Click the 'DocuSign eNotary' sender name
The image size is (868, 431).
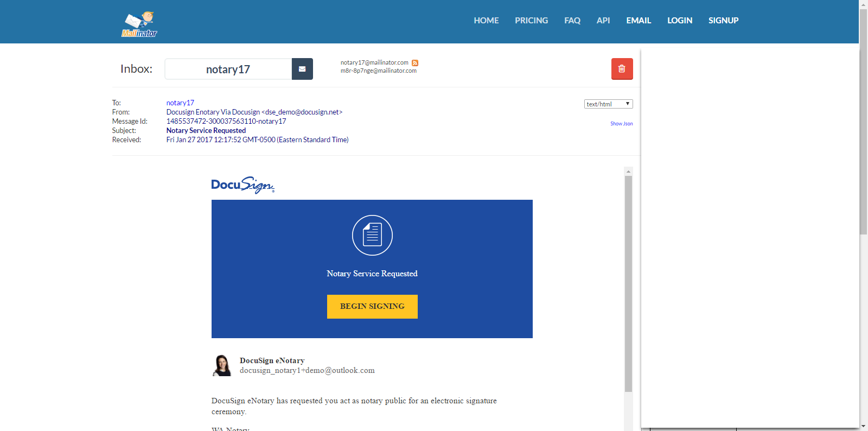[272, 360]
